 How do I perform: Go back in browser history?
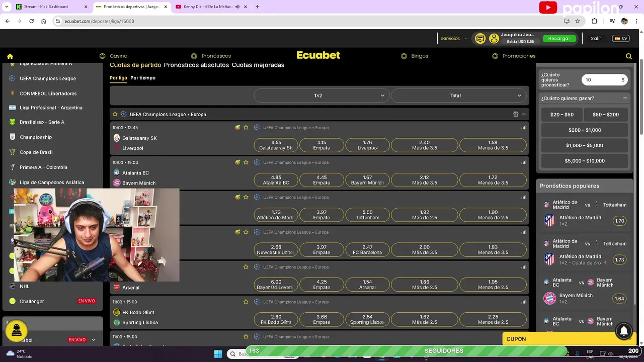click(x=7, y=21)
